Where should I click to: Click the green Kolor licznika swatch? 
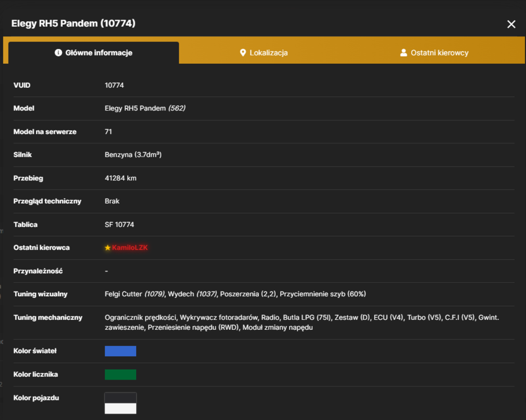(120, 375)
